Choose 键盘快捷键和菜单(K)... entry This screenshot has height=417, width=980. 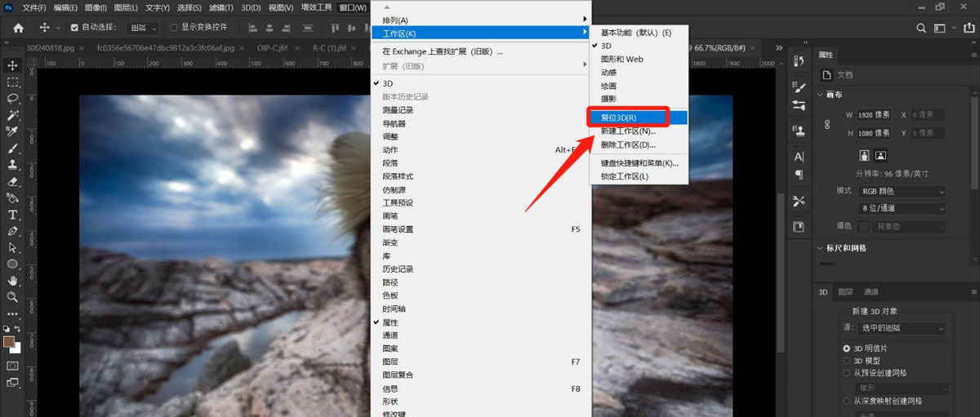coord(639,162)
